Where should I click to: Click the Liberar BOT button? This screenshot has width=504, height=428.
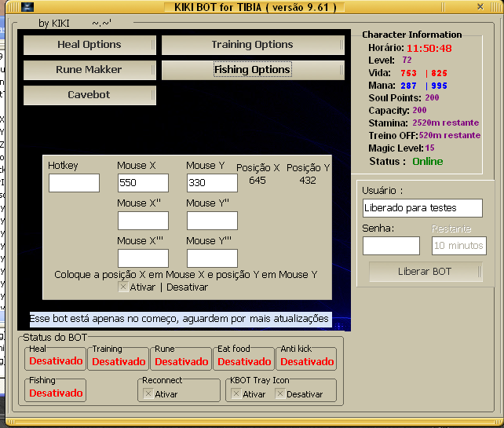click(x=425, y=272)
